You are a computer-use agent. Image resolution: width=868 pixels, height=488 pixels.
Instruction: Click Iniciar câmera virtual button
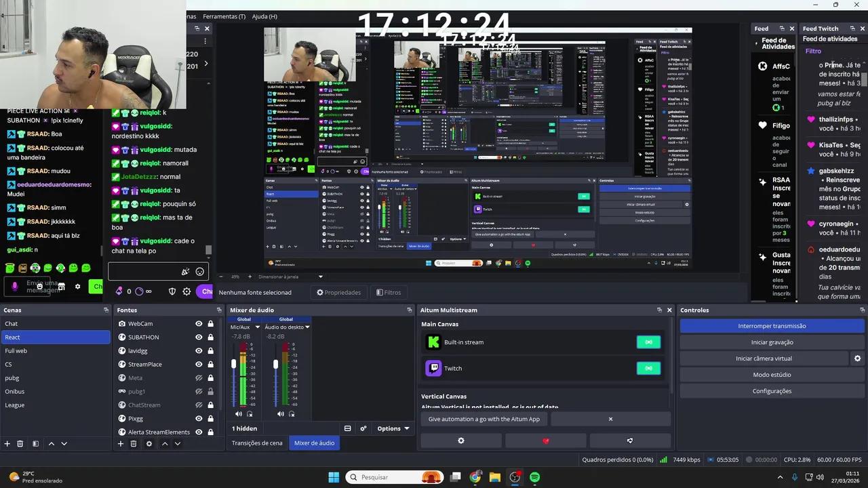point(764,359)
